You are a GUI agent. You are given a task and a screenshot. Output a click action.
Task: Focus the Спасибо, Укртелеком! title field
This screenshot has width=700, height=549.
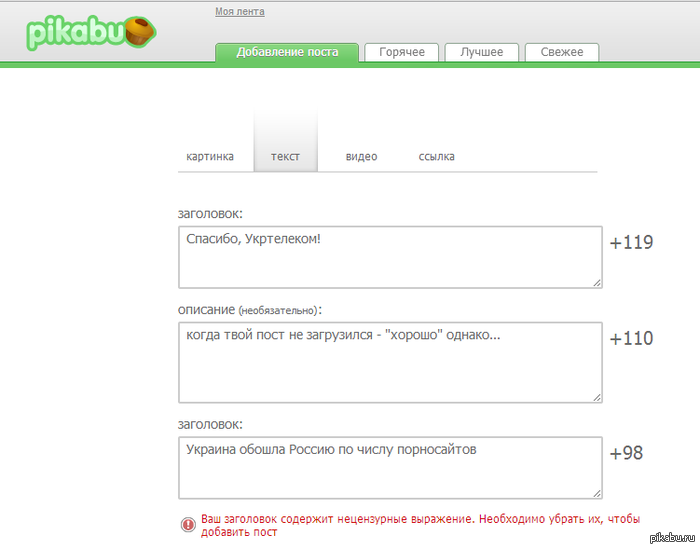click(x=391, y=257)
